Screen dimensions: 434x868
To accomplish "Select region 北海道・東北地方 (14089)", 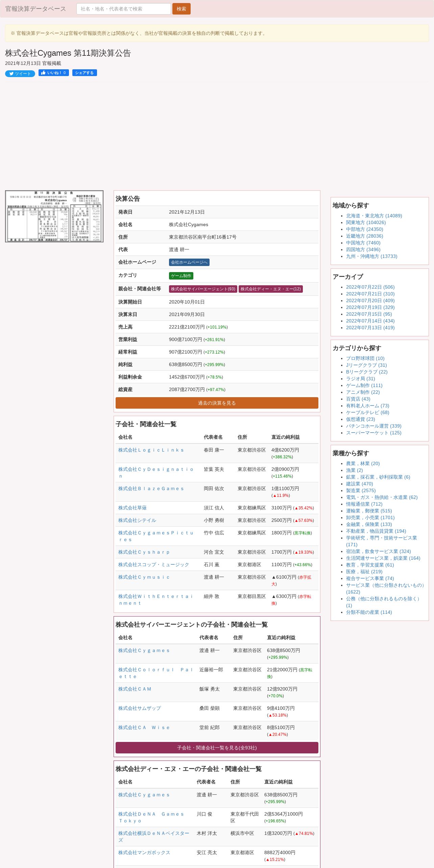I will (x=374, y=216).
